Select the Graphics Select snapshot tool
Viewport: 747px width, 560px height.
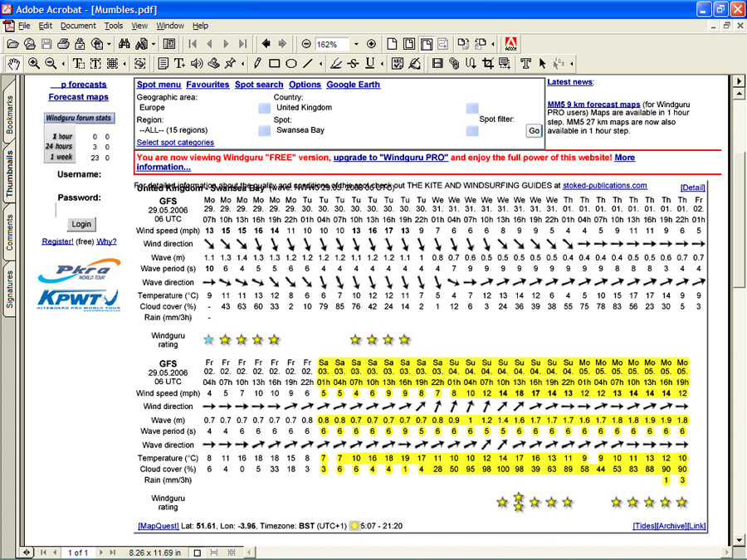click(139, 63)
